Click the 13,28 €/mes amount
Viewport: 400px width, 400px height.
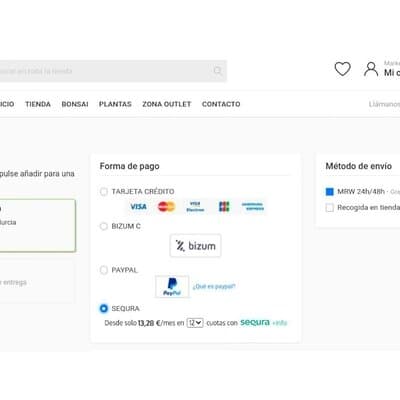[155, 323]
